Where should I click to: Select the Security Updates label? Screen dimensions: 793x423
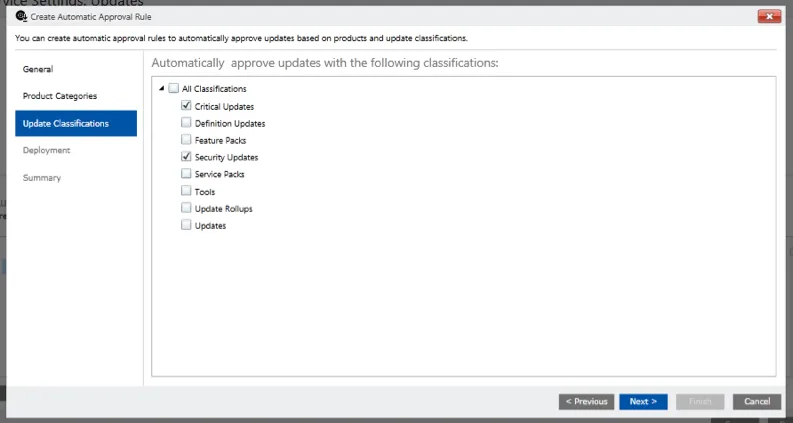227,157
